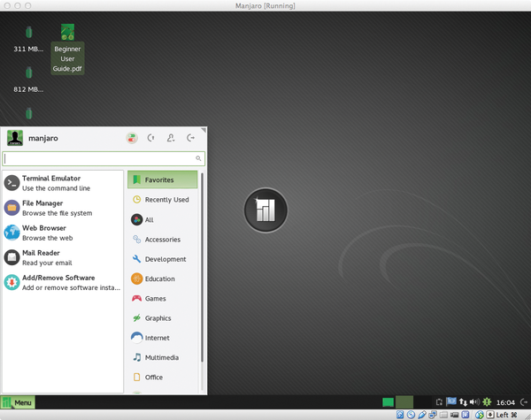Open the Games category
Screen dimensions: 531x420
163,298
